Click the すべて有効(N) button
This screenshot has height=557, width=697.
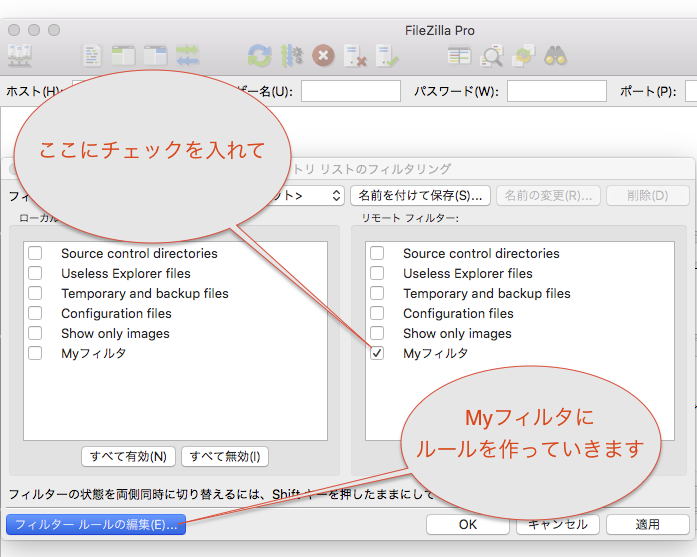point(128,457)
